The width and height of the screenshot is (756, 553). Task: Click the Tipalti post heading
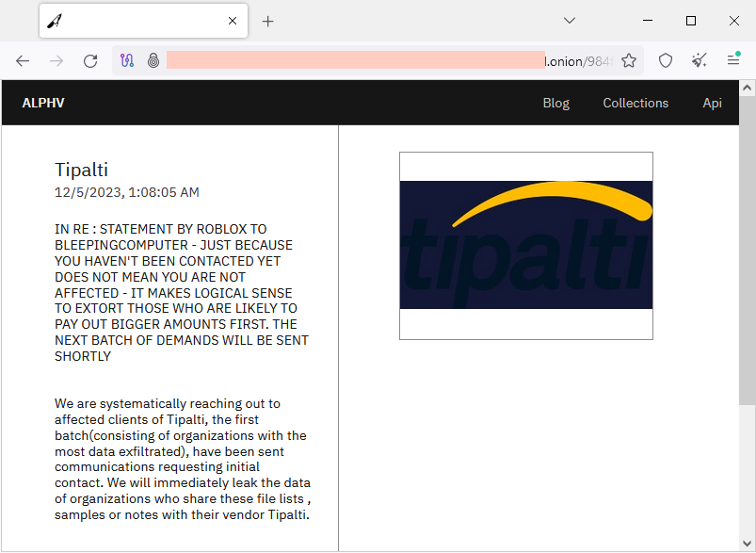tap(82, 170)
